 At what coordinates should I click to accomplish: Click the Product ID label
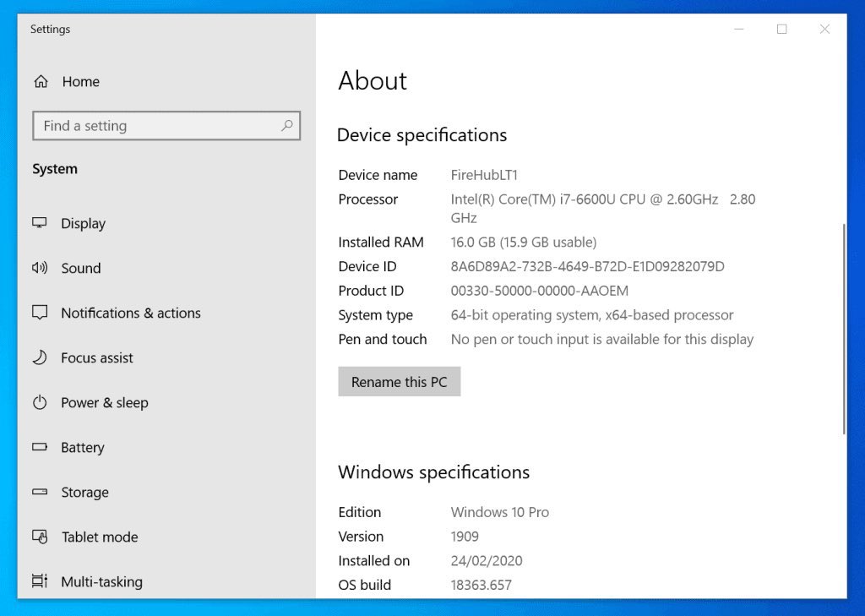pyautogui.click(x=371, y=291)
